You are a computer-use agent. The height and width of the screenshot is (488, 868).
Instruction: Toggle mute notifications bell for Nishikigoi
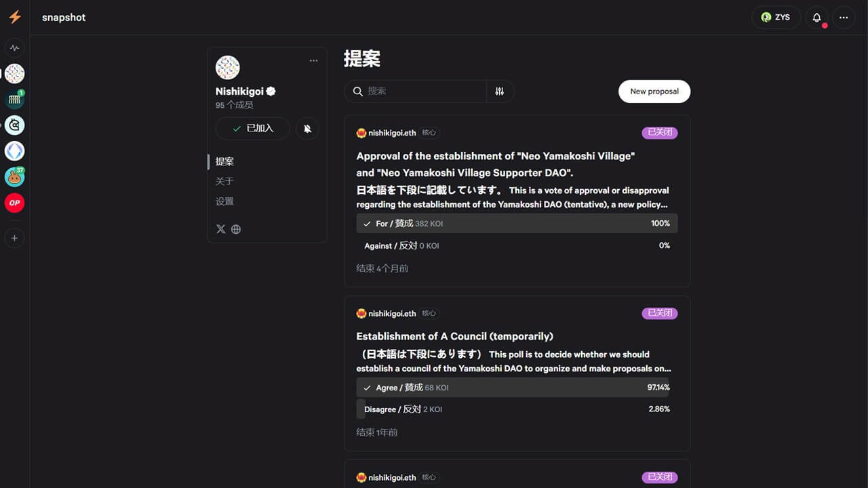307,129
